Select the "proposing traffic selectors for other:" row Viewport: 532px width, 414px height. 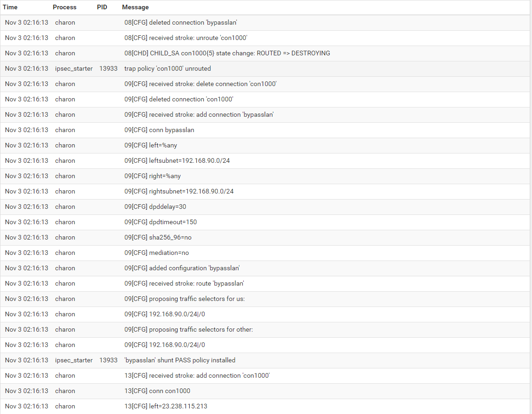click(265, 329)
